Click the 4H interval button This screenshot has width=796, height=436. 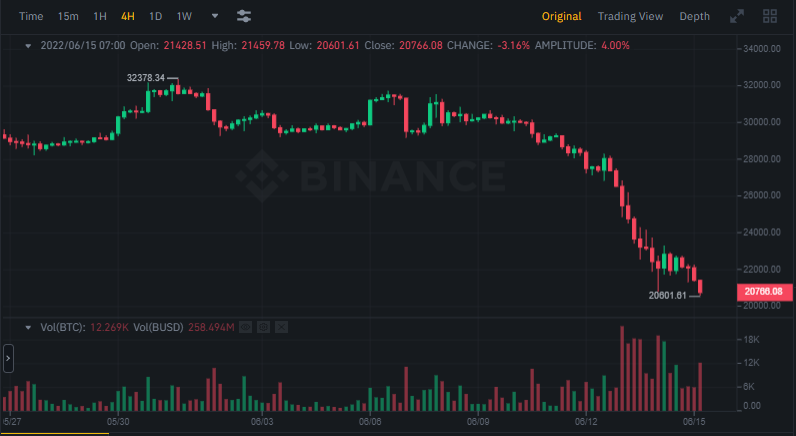[x=128, y=17]
